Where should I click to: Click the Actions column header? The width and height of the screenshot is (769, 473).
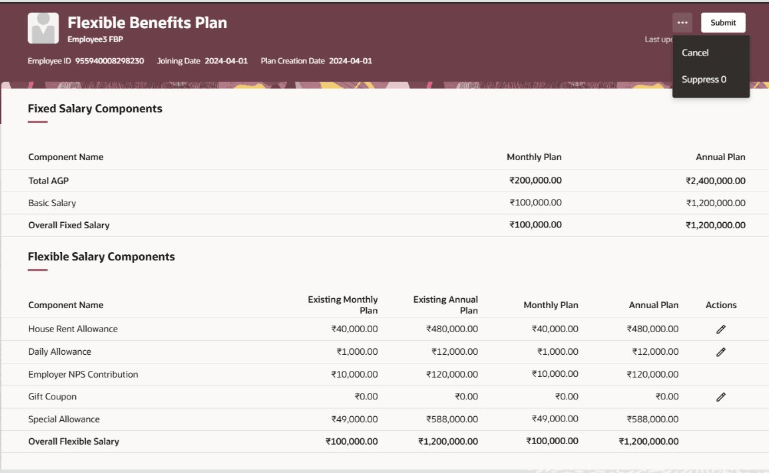coord(721,305)
